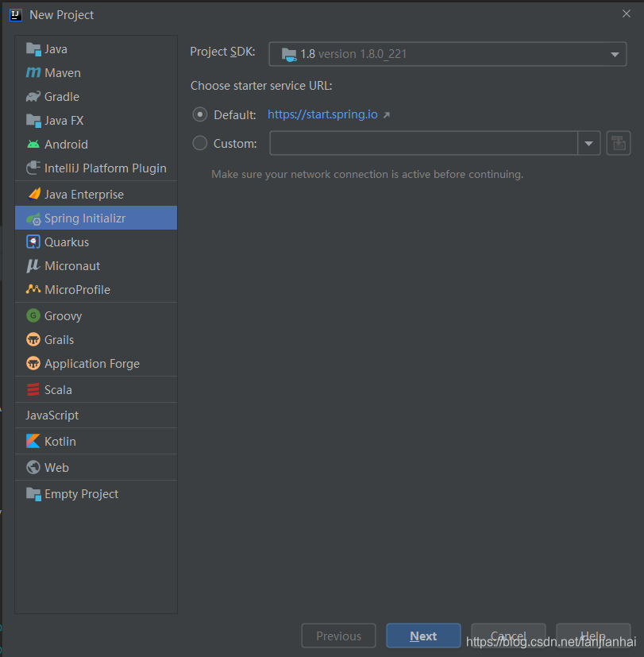Image resolution: width=644 pixels, height=657 pixels.
Task: Select the Default URL radio button
Action: (x=200, y=114)
